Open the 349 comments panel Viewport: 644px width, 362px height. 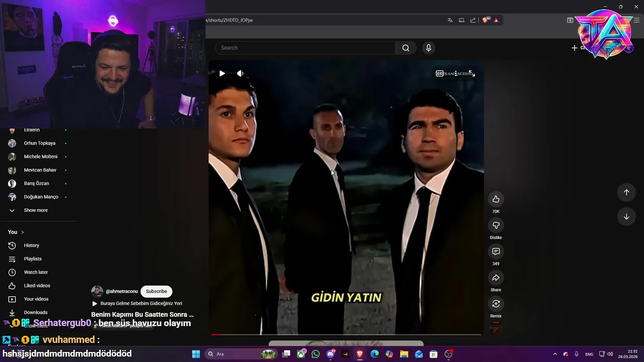(496, 251)
